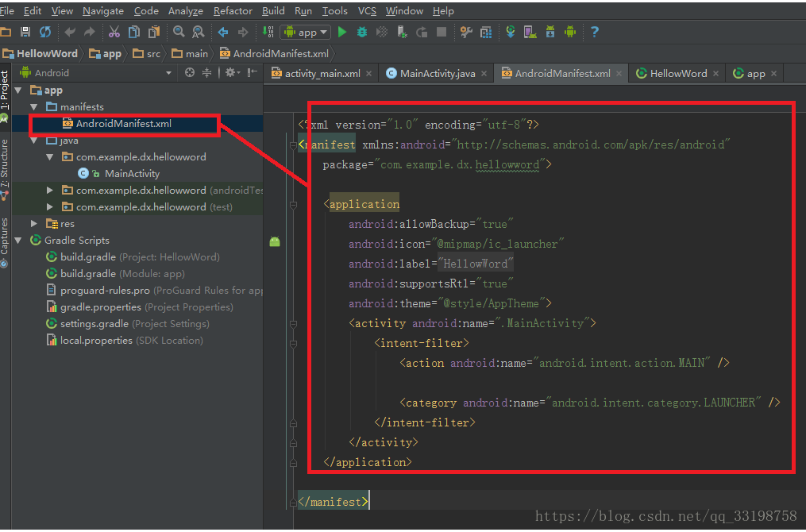Click the Undo arrow icon

(x=70, y=32)
